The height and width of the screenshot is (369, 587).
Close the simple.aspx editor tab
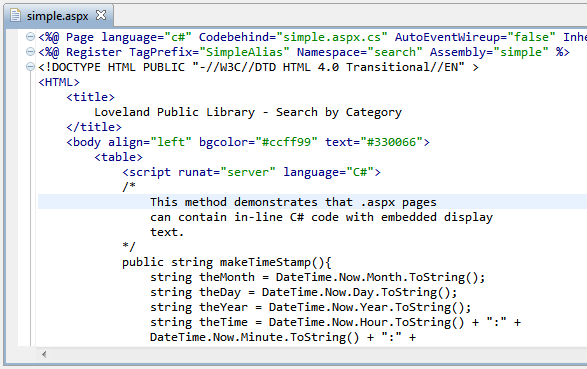click(101, 15)
